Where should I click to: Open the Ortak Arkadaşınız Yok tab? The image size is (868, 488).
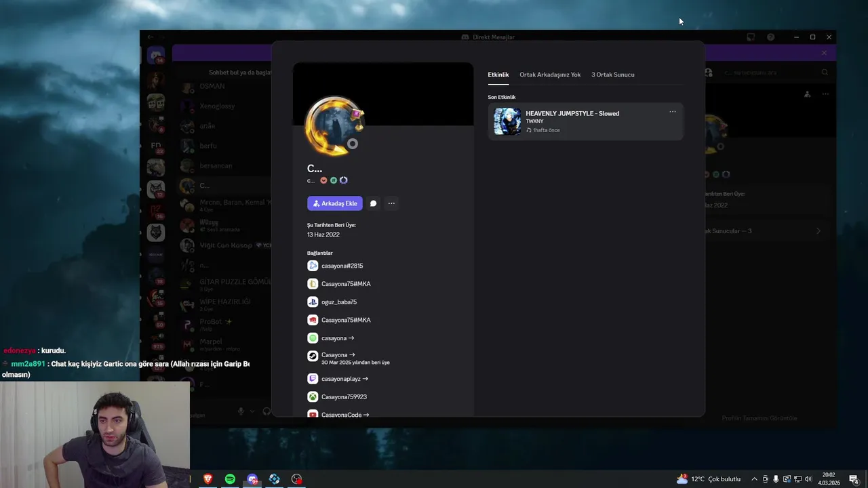(550, 75)
